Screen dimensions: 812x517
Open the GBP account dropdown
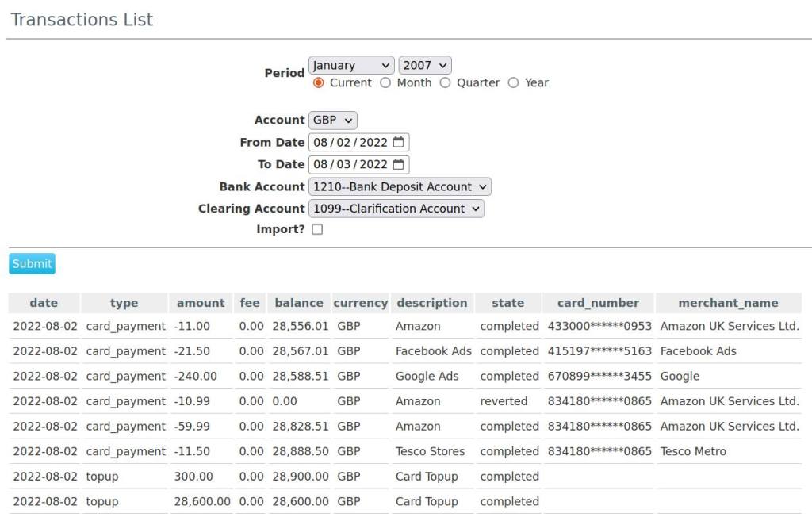[x=333, y=121]
